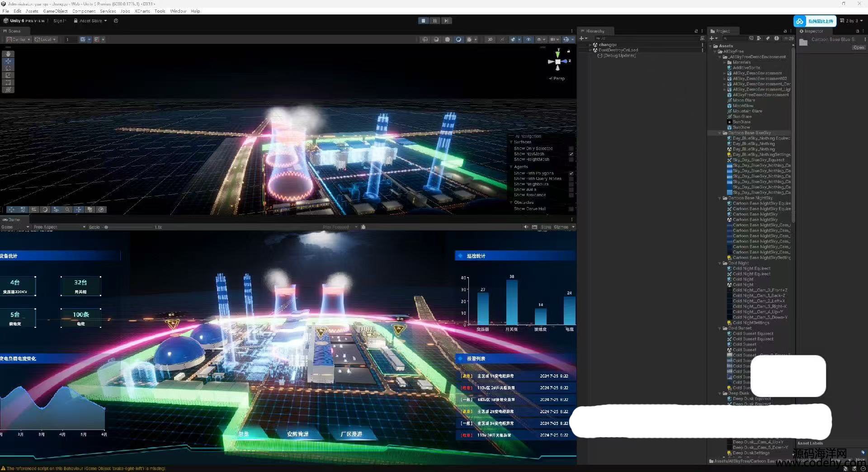
Task: Select the Rotate tool
Action: pos(8,68)
